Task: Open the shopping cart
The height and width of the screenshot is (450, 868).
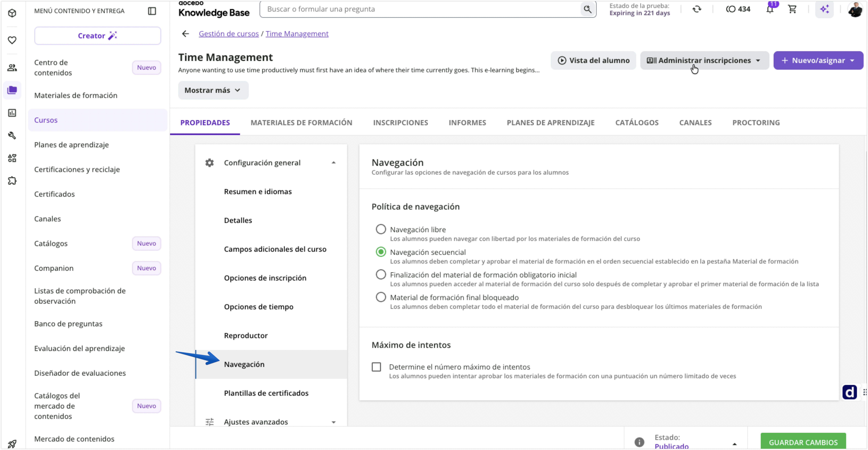Action: [x=792, y=9]
